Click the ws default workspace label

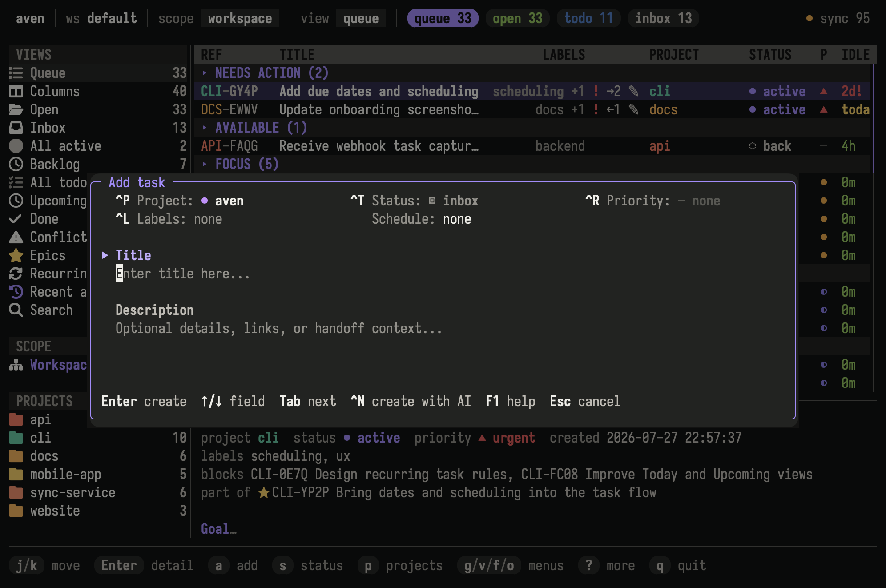pos(101,18)
